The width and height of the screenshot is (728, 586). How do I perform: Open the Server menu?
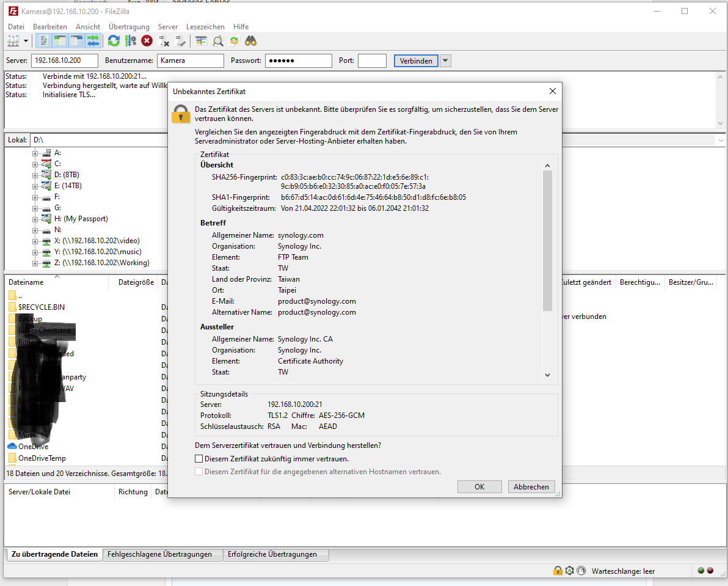(x=167, y=27)
